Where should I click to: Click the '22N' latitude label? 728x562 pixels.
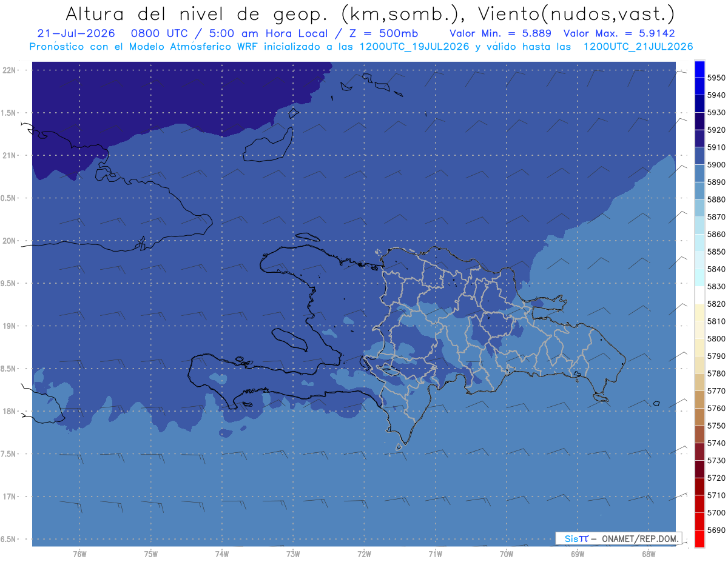[9, 70]
